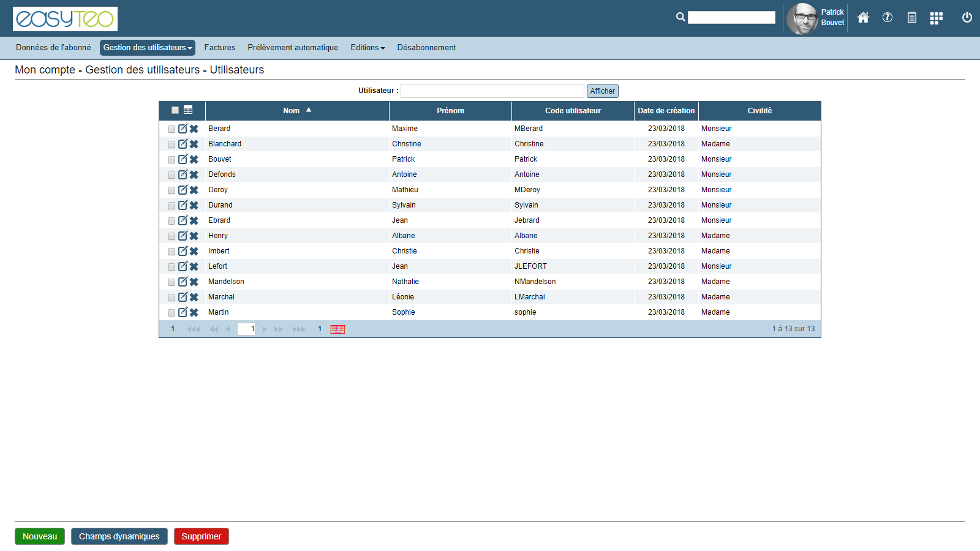Image resolution: width=980 pixels, height=551 pixels.
Task: Select the checkbox for Martin row
Action: coord(171,313)
